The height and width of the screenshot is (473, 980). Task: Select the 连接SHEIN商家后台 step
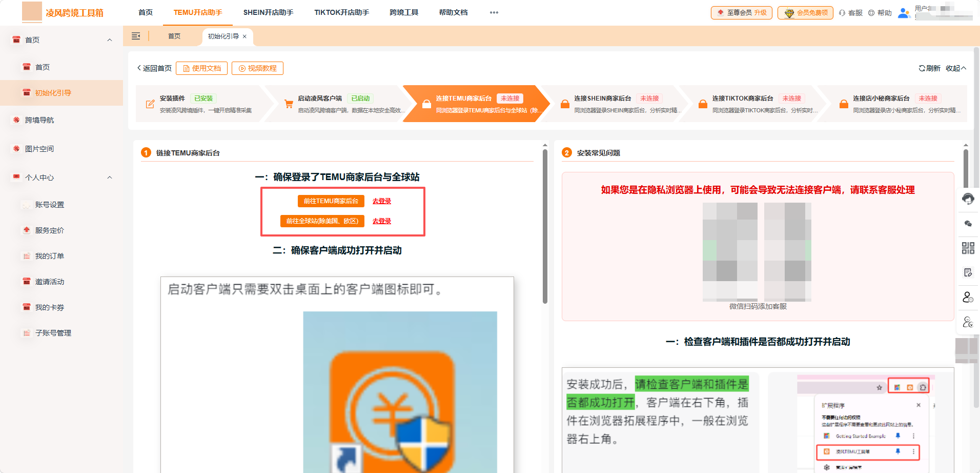pos(610,104)
